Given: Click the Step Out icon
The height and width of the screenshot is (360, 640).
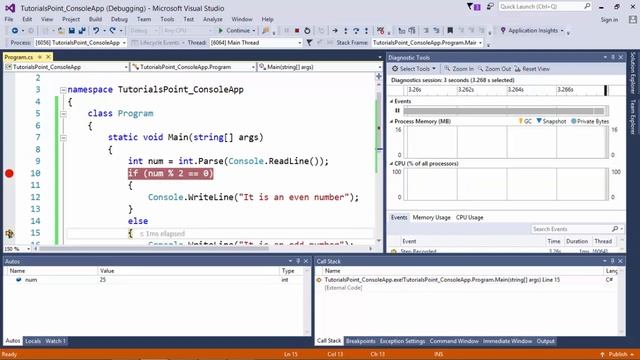Looking at the screenshot, I should click(x=366, y=31).
